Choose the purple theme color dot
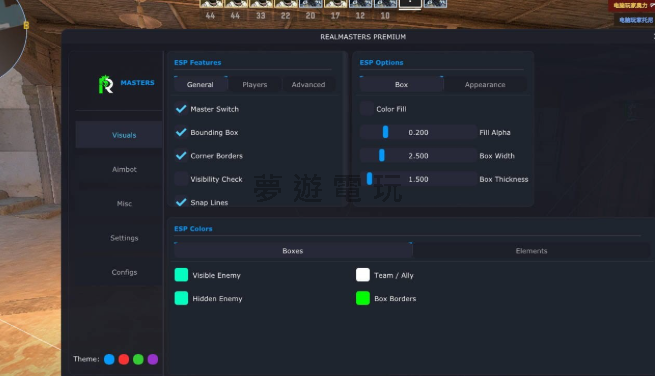 [x=153, y=359]
